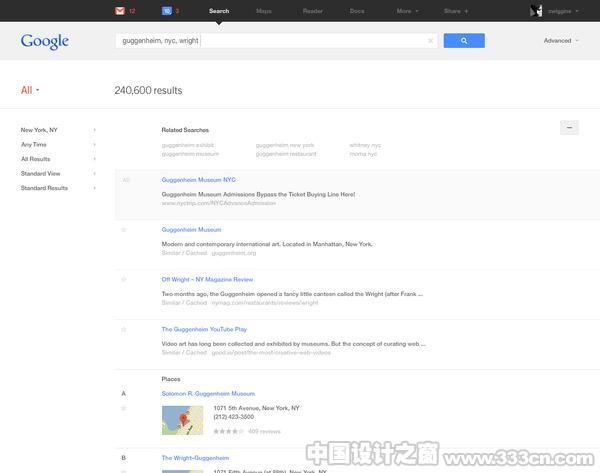This screenshot has height=473, width=600.
Task: Open the account name dropdown
Action: coord(562,11)
